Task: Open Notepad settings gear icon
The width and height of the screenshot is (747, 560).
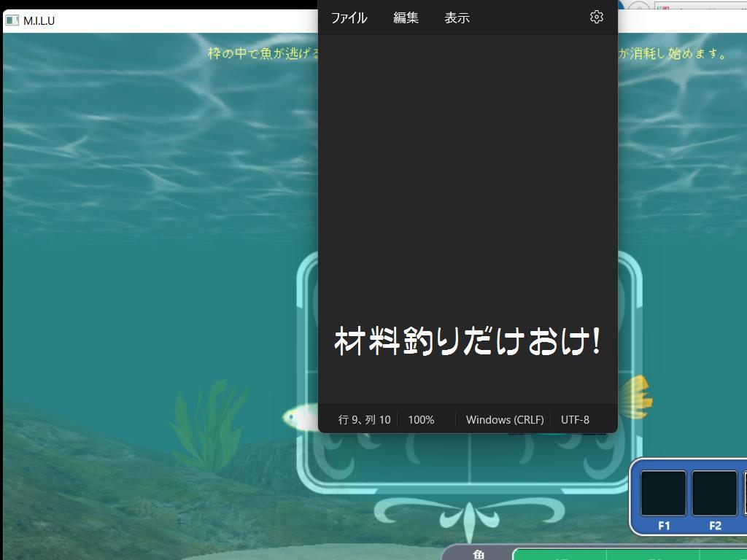Action: pos(596,17)
